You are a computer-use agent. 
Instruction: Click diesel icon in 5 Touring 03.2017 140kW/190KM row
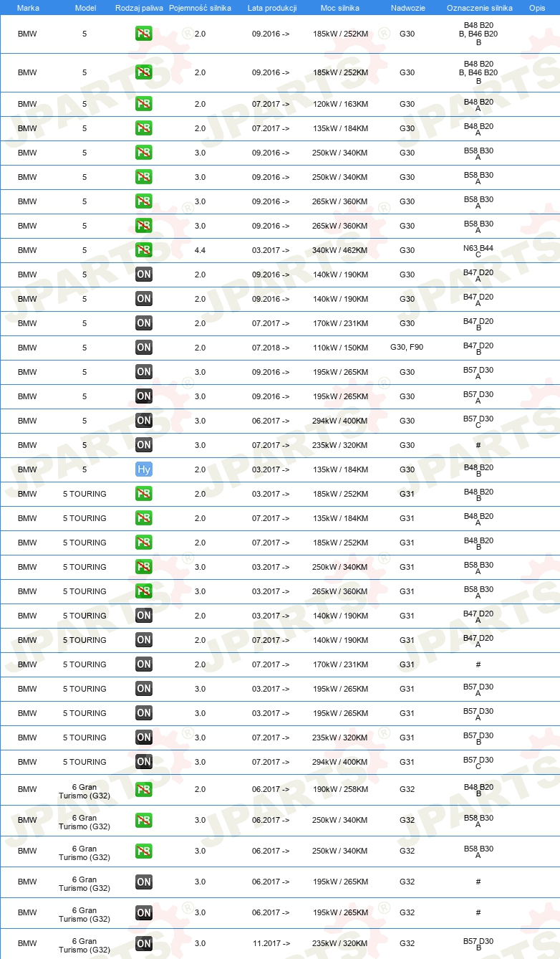pos(144,616)
